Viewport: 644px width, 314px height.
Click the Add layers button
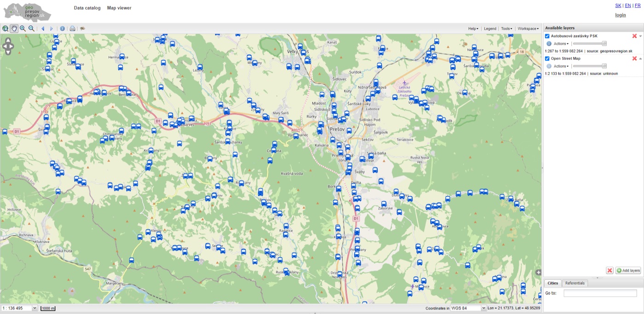628,270
